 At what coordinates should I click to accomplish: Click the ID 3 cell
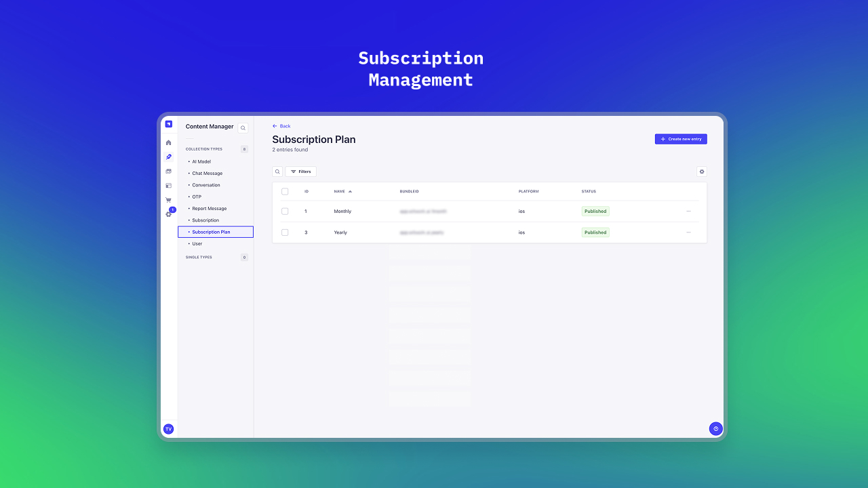pos(306,232)
